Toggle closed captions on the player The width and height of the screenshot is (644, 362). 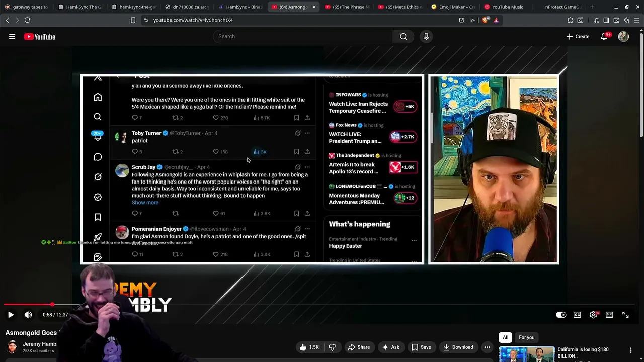577,315
